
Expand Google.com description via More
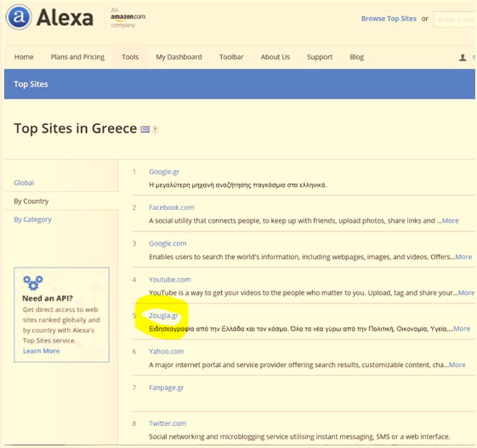463,257
